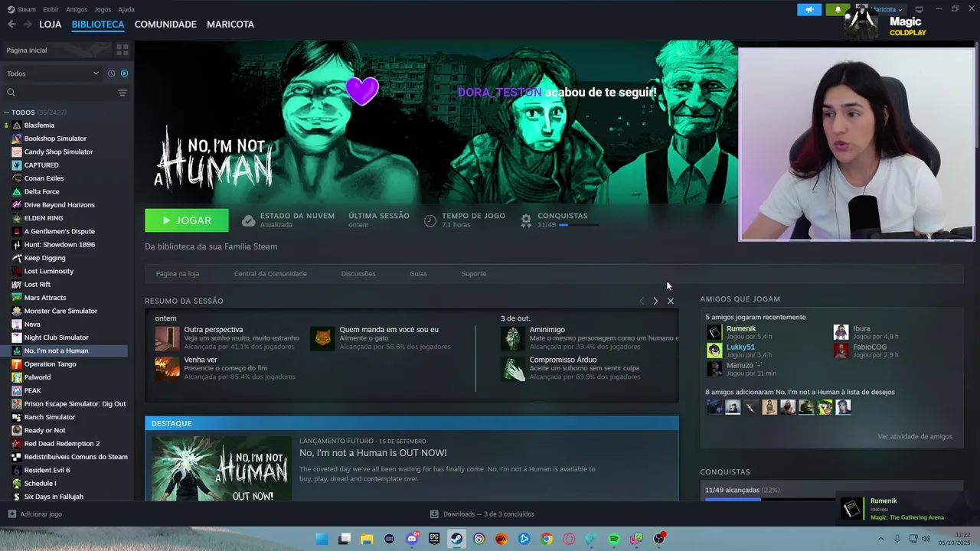Open the Windows Start menu

(322, 540)
